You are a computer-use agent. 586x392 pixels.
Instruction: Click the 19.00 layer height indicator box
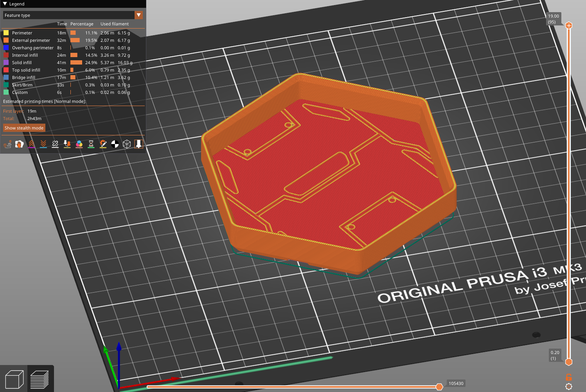553,18
